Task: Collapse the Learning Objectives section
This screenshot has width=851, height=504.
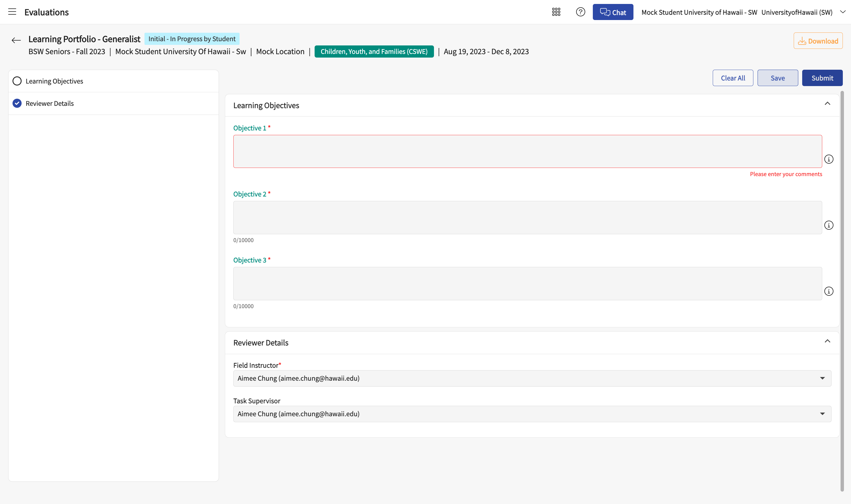Action: (x=827, y=104)
